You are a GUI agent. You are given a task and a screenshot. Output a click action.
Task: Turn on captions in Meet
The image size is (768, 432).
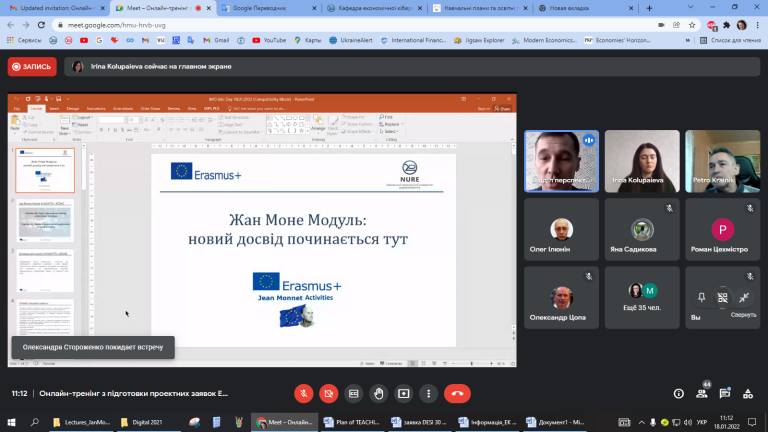[354, 393]
